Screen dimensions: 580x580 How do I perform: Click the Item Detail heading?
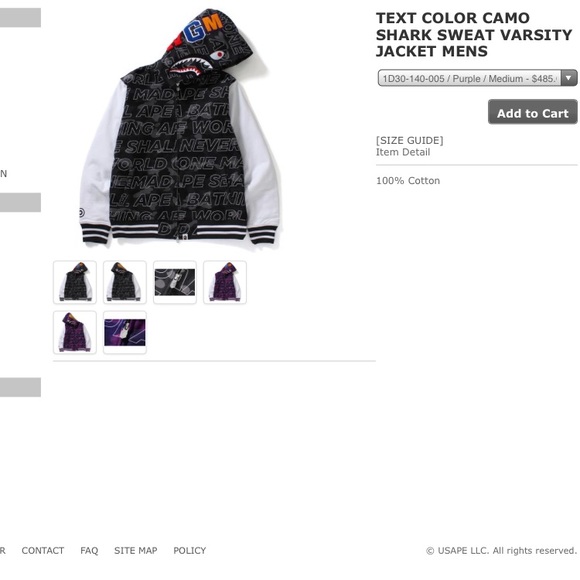click(403, 152)
